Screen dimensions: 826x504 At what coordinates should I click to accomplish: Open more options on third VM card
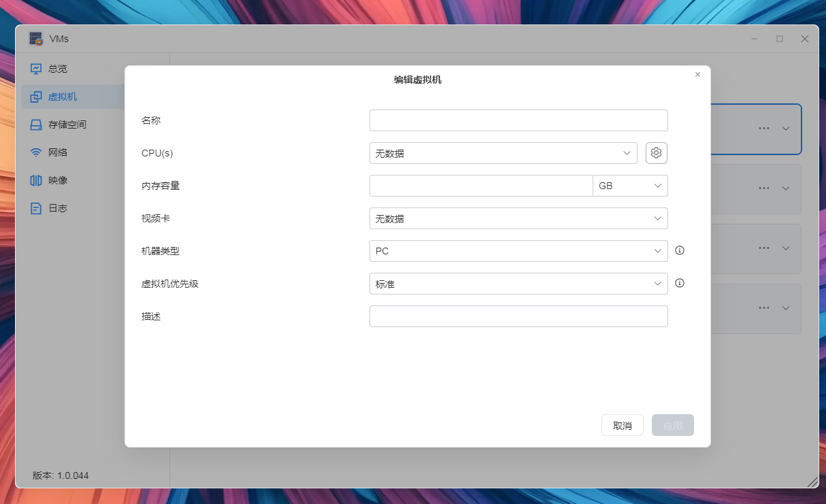coord(764,248)
